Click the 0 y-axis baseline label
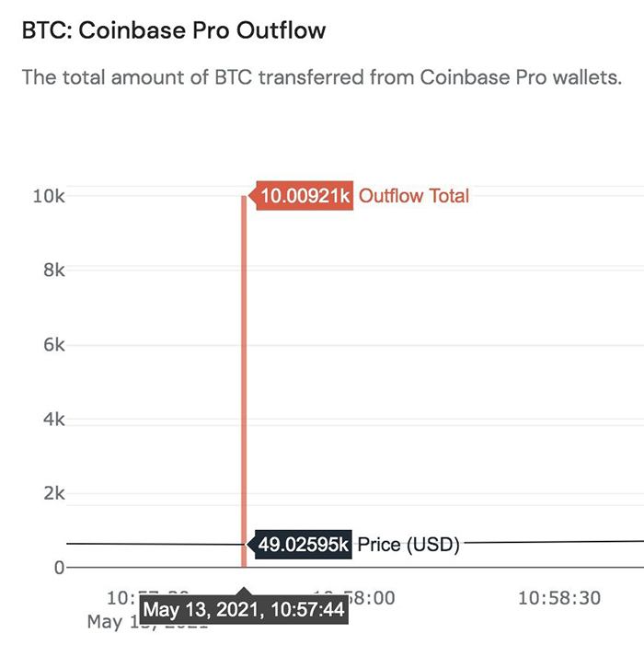 [59, 568]
